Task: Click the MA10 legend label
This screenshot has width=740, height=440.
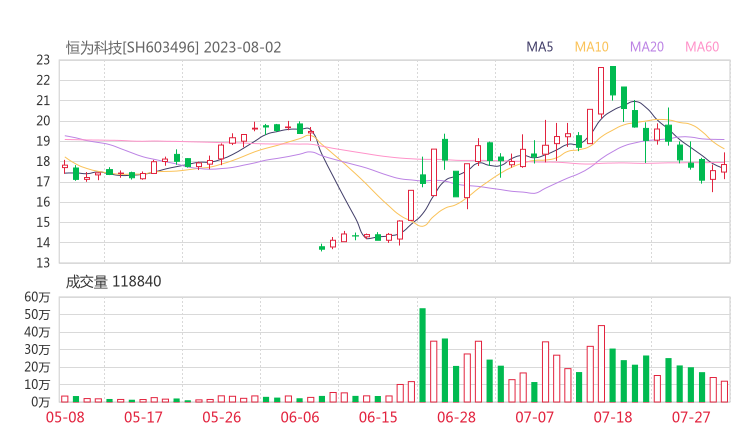Action: [591, 47]
